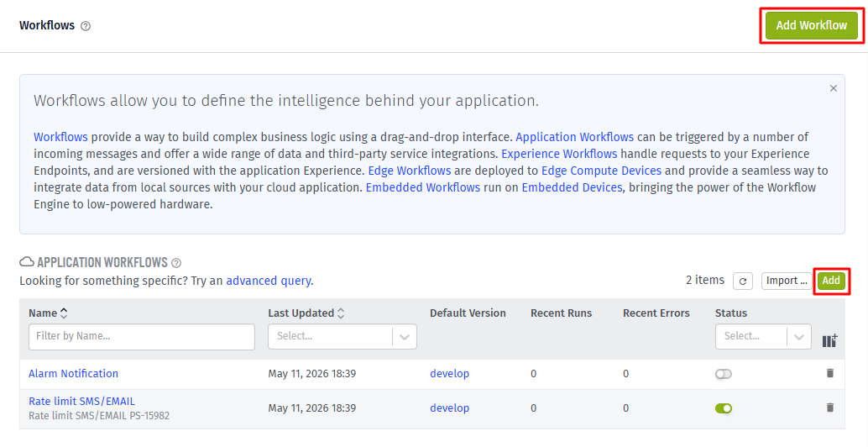Open the Embedded Workflows link
868x447 pixels.
(423, 187)
